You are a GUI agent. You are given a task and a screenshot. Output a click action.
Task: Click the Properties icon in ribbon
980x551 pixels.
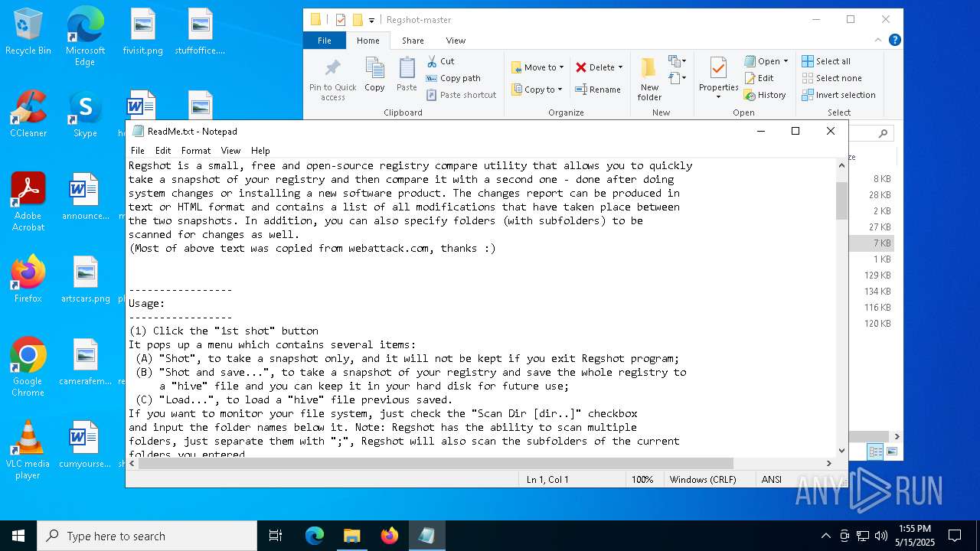pos(718,68)
